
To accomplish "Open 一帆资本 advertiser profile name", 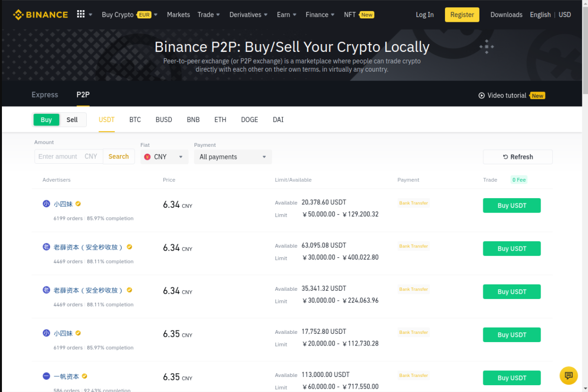I will click(66, 376).
